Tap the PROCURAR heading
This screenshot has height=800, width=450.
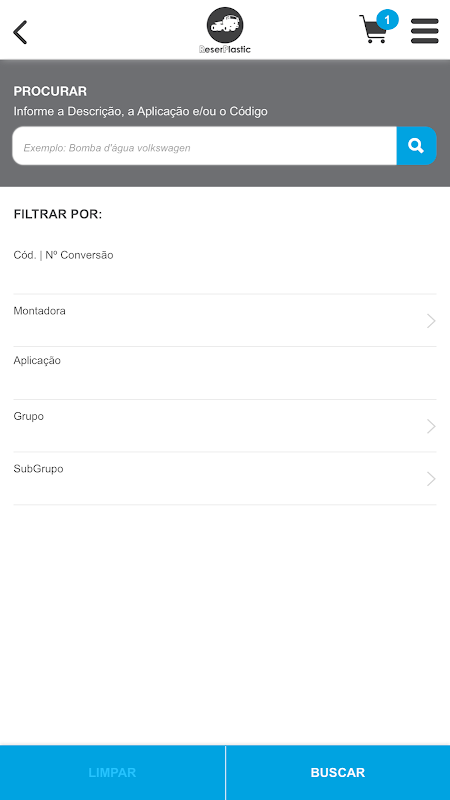pyautogui.click(x=50, y=91)
